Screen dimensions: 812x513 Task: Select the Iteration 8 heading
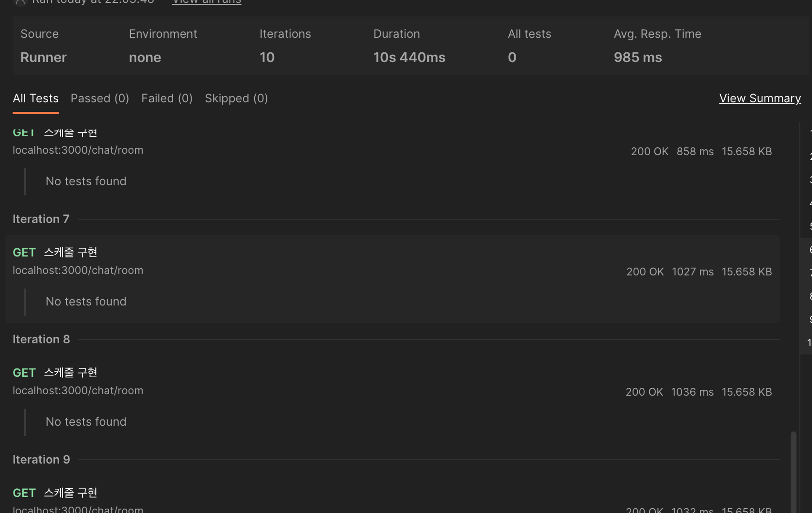coord(41,339)
